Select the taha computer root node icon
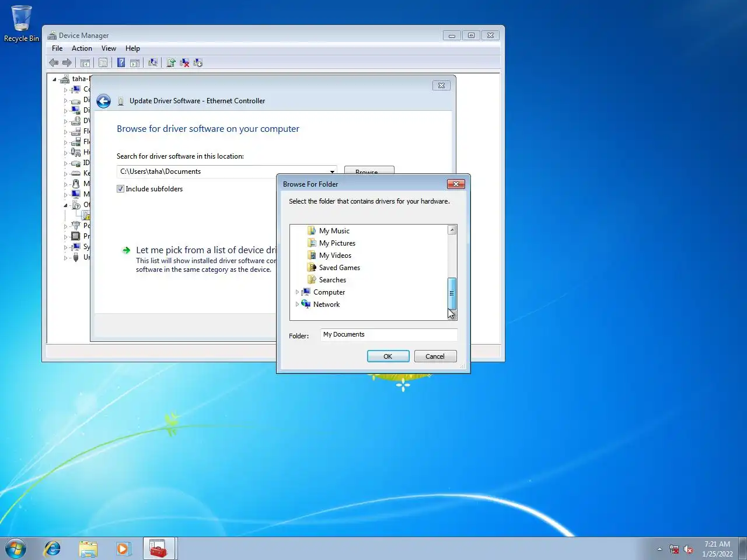 coord(64,79)
